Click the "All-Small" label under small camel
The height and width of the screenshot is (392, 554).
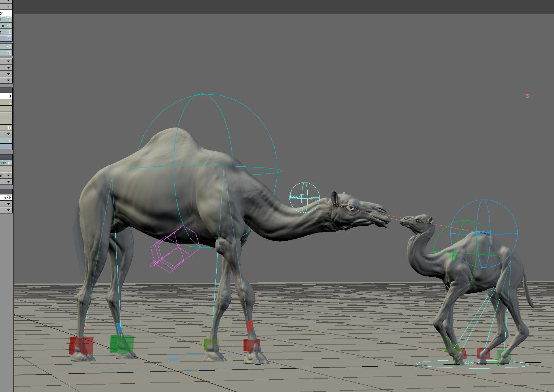(x=473, y=363)
